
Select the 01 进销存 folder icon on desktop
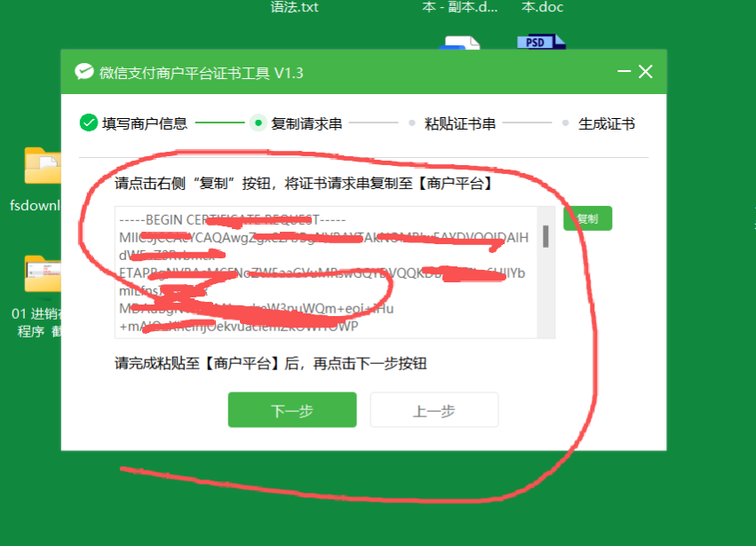43,274
